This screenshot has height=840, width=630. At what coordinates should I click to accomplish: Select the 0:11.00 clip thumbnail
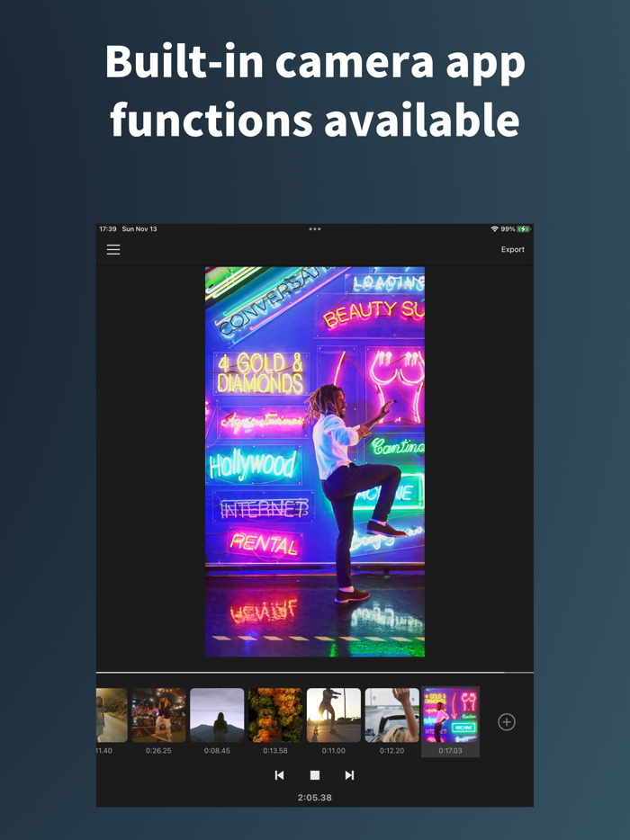click(x=334, y=716)
